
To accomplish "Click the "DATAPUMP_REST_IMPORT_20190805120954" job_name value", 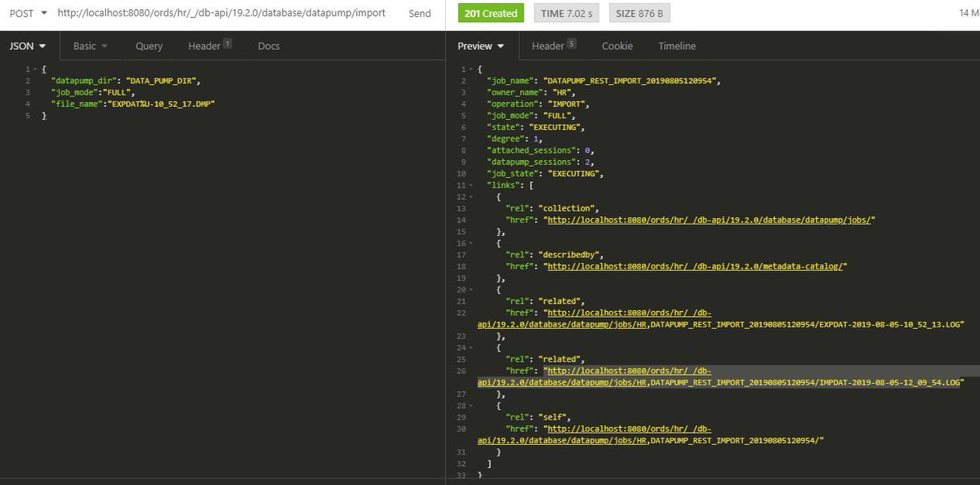I will click(x=629, y=82).
